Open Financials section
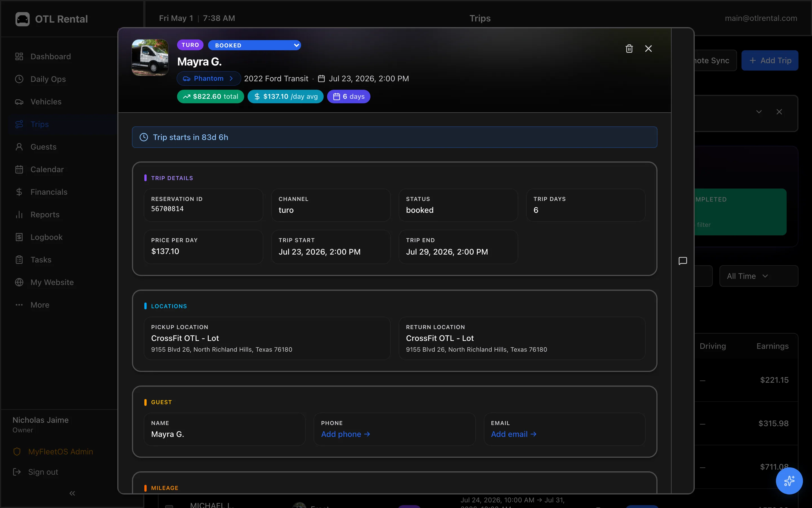Screen dimensions: 812x508 pos(49,192)
